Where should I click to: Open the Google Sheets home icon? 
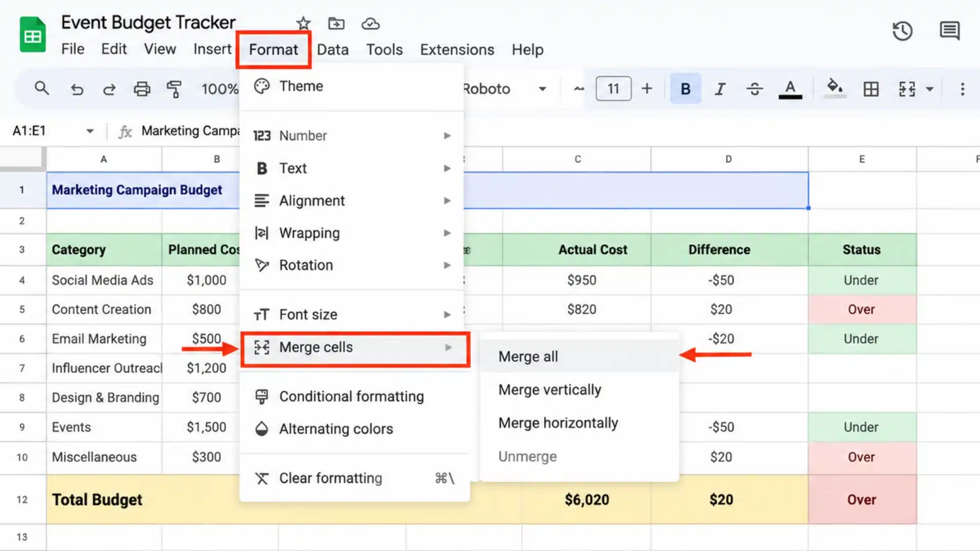click(33, 35)
